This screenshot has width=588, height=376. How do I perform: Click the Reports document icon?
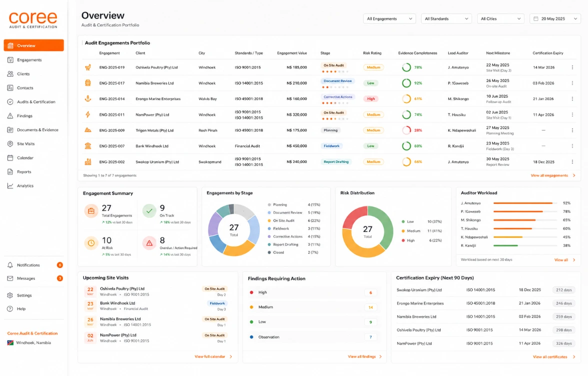10,172
